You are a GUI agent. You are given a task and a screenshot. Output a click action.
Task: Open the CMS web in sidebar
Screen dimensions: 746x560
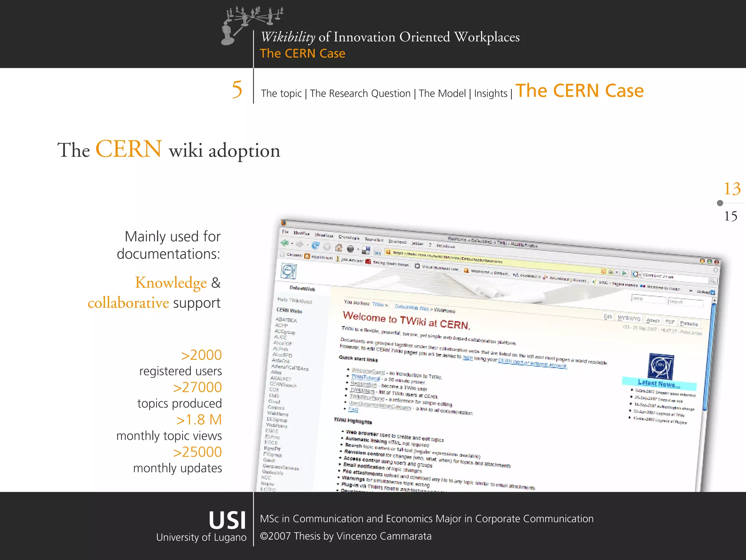tap(274, 395)
